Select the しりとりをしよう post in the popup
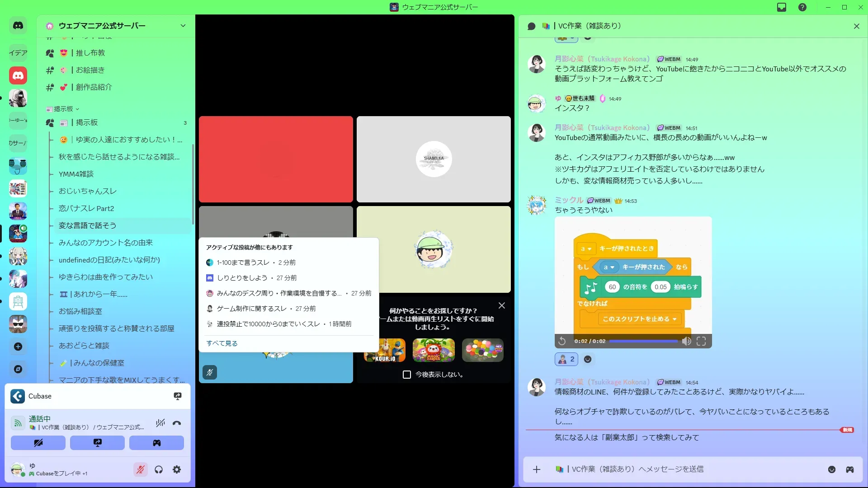The width and height of the screenshot is (868, 488). click(x=242, y=278)
